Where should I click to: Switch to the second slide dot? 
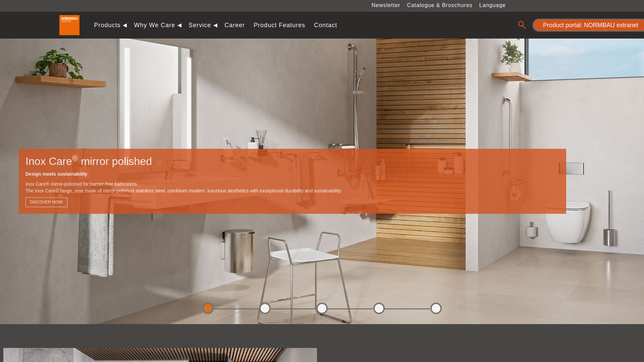[265, 308]
